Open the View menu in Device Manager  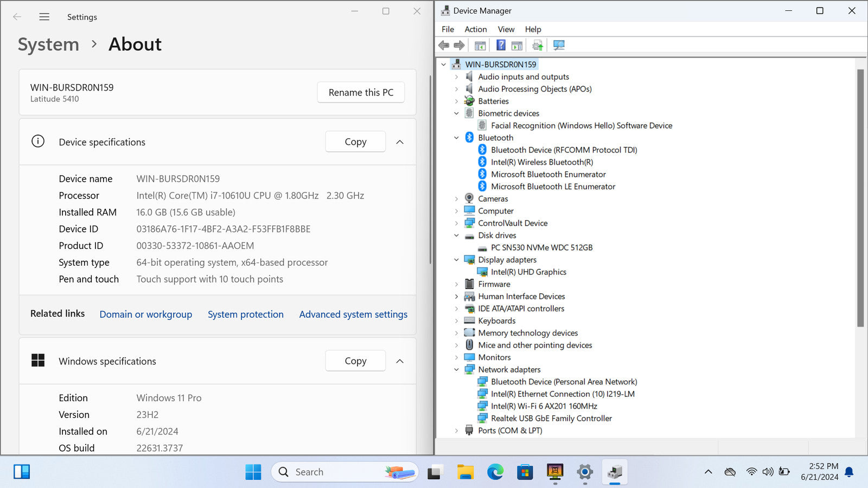click(506, 29)
